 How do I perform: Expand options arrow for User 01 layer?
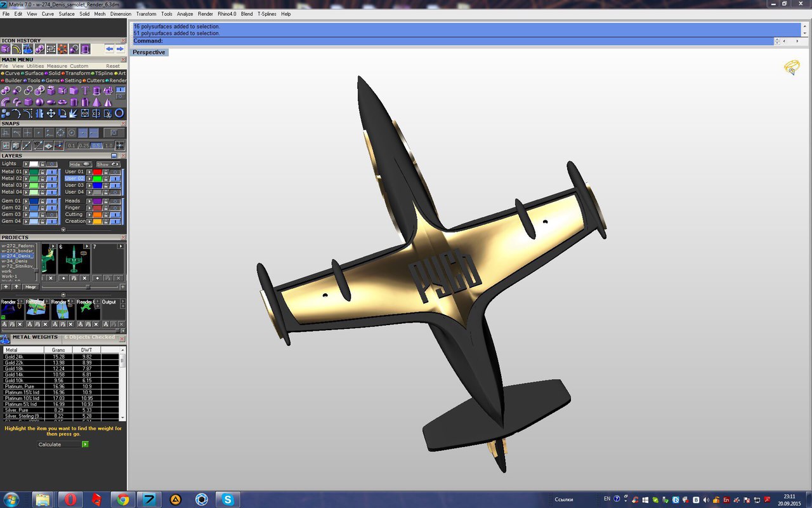pyautogui.click(x=89, y=172)
